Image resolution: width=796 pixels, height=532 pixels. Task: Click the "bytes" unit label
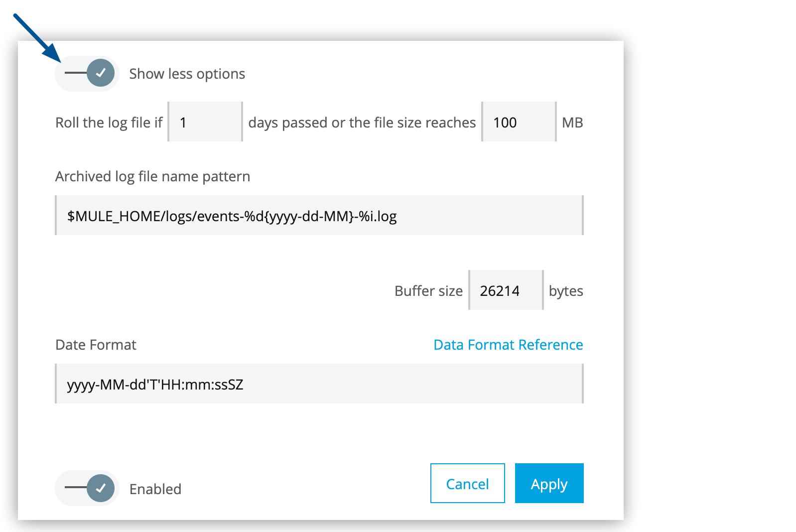tap(566, 291)
